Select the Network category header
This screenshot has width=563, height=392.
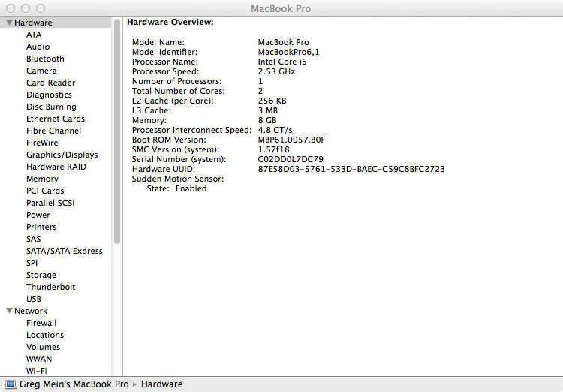pyautogui.click(x=31, y=311)
